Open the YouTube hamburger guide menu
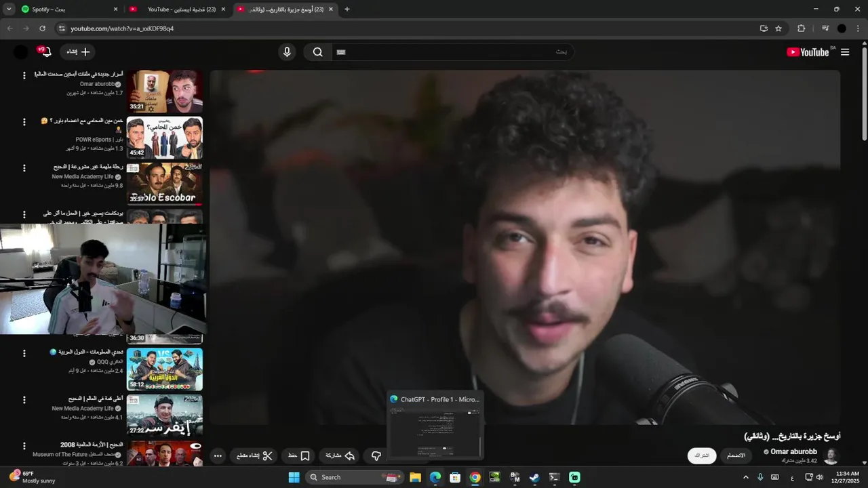 (845, 52)
